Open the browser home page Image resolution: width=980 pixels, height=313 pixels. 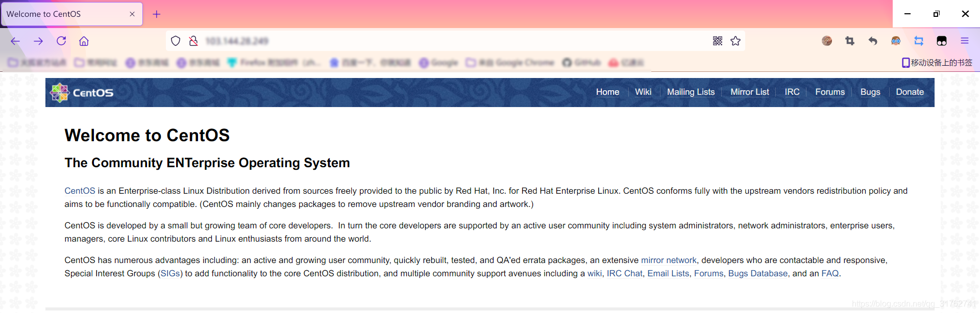click(x=84, y=41)
